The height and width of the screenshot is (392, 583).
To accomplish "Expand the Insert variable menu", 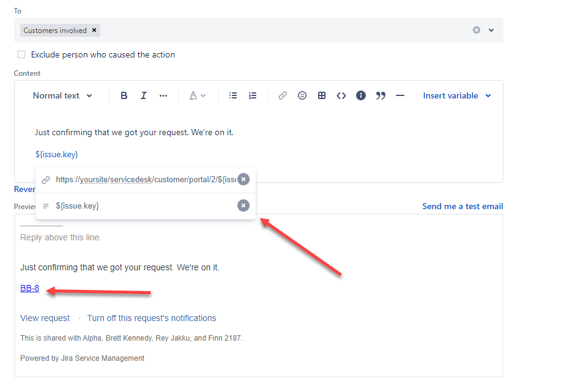I will [457, 96].
